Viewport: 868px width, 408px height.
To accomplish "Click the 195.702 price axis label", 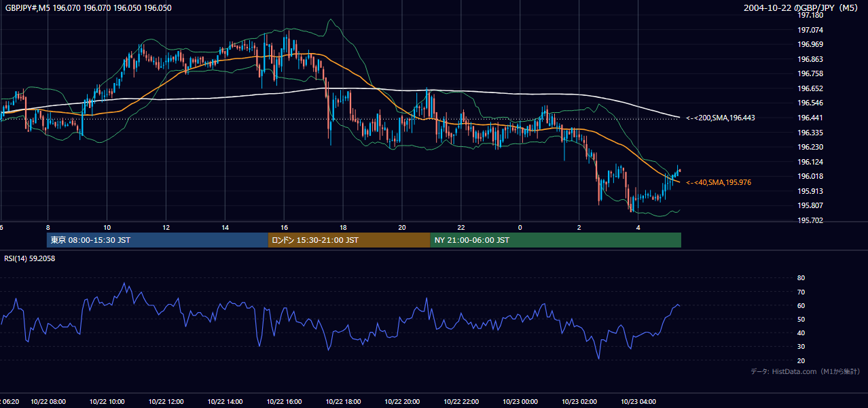I will tap(810, 220).
